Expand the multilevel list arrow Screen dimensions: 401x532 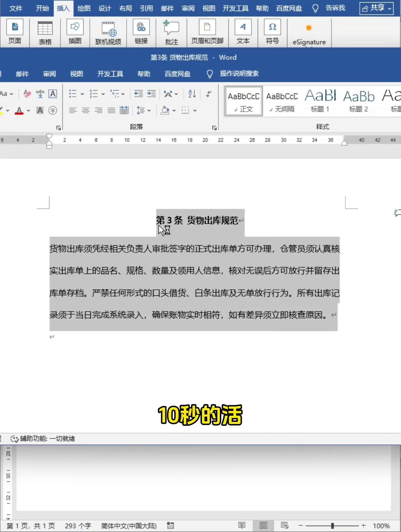(123, 94)
